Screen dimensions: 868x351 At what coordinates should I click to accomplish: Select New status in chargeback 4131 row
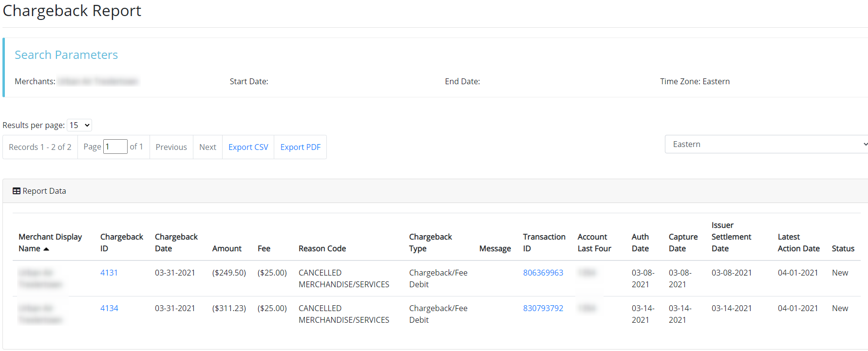[840, 273]
